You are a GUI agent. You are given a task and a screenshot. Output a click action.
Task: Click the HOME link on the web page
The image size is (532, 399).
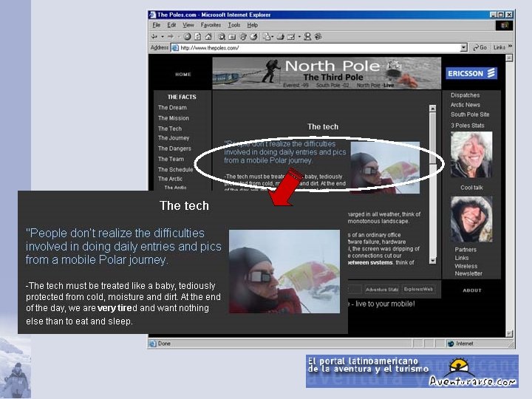183,75
